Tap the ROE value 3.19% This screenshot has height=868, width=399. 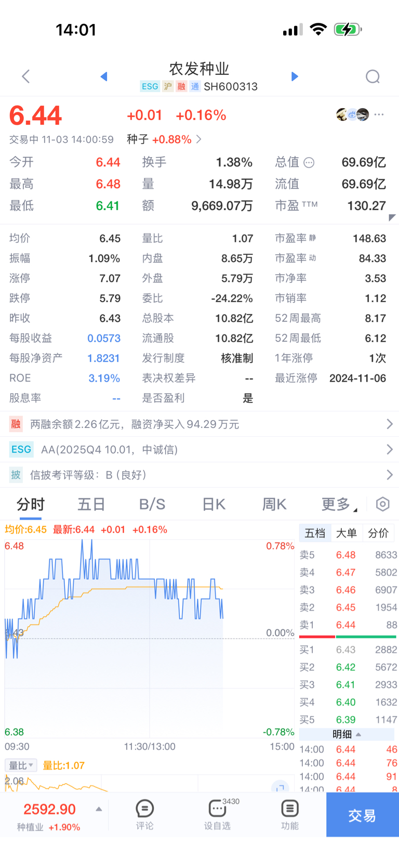(104, 378)
